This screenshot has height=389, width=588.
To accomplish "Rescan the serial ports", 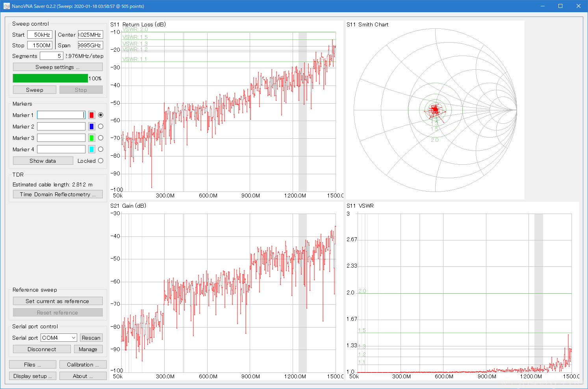I will coord(91,338).
